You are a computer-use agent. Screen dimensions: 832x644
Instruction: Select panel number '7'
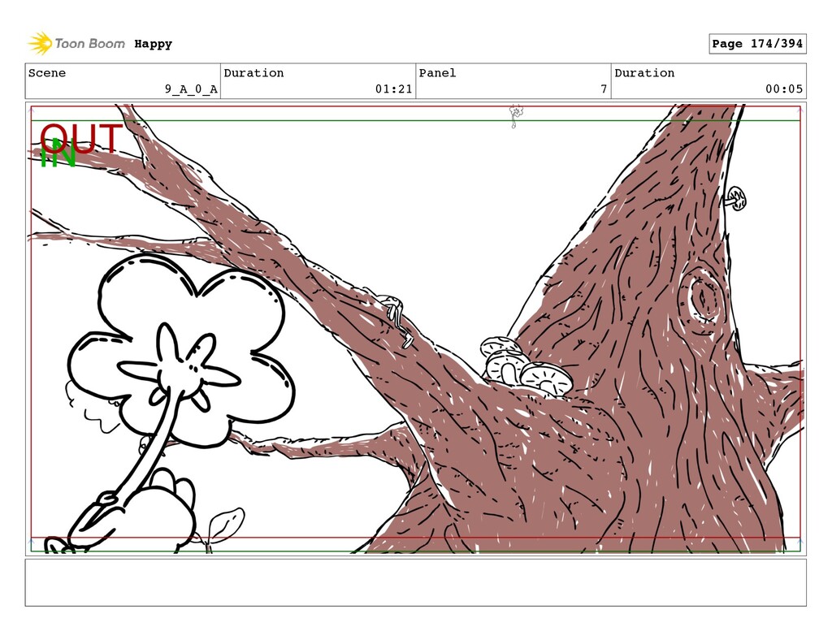coord(604,89)
